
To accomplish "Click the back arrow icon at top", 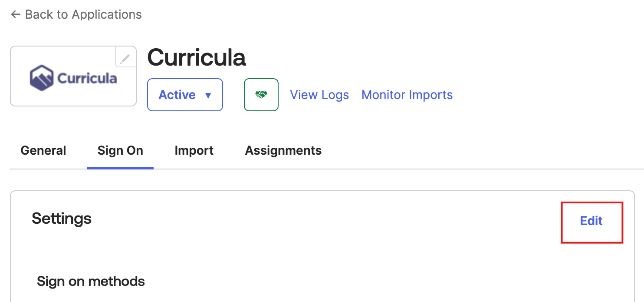I will (x=16, y=14).
